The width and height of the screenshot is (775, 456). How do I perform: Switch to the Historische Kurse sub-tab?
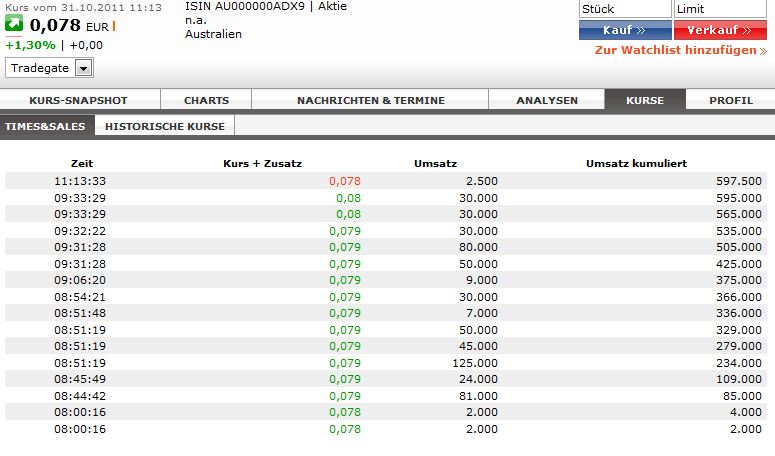click(x=165, y=126)
